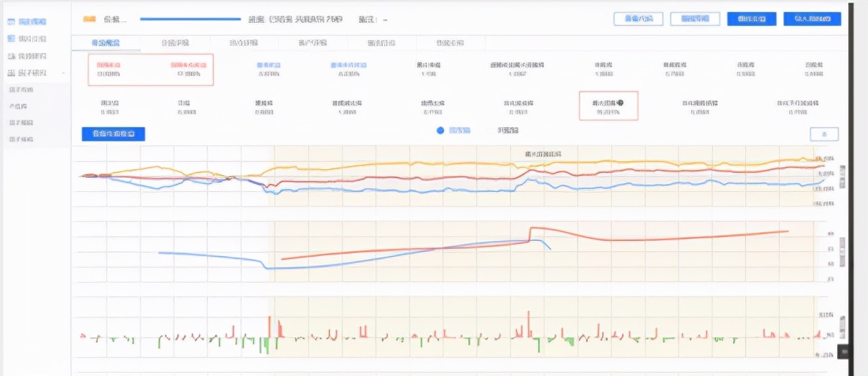
Task: Select the unfilled radio option beside the blue one
Action: click(489, 130)
